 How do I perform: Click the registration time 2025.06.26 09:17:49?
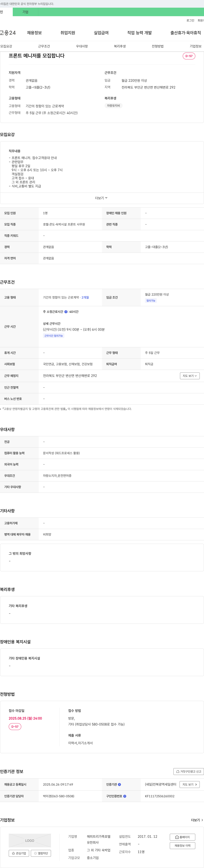pyautogui.click(x=58, y=785)
